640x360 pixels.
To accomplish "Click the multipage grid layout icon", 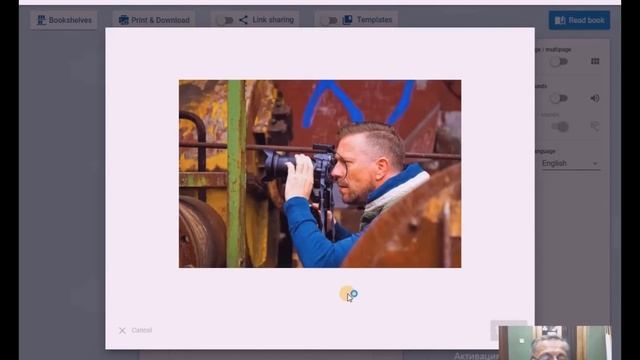I will coord(595,61).
